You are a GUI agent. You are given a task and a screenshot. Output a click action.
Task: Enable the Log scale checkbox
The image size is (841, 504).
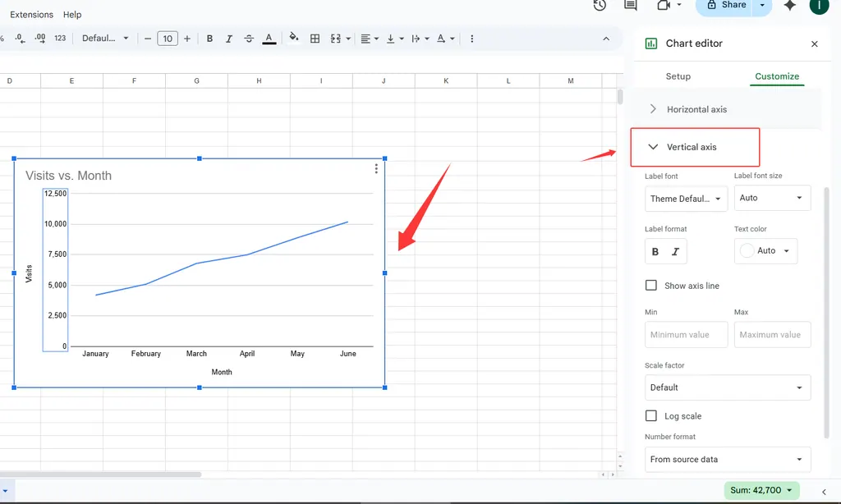(651, 416)
